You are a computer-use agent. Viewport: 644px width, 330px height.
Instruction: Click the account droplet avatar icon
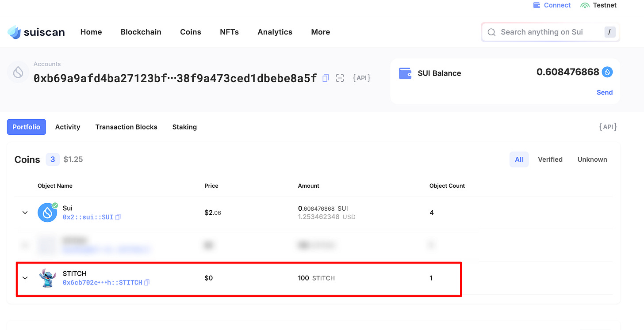click(x=18, y=72)
